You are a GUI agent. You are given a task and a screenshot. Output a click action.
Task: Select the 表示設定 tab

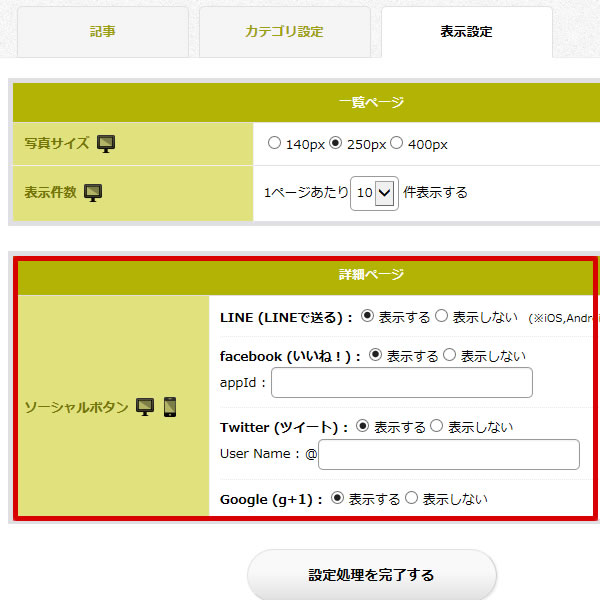tap(466, 32)
